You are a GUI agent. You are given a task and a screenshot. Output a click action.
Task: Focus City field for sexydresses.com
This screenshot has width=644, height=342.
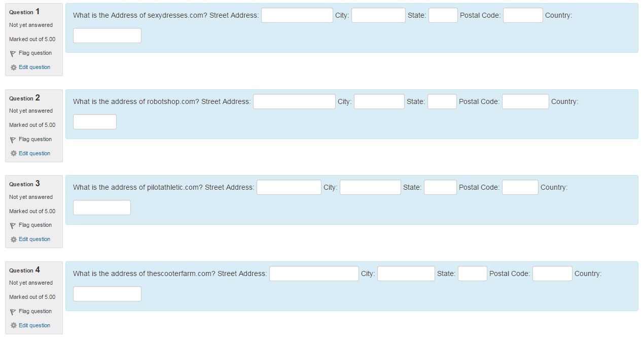(378, 15)
